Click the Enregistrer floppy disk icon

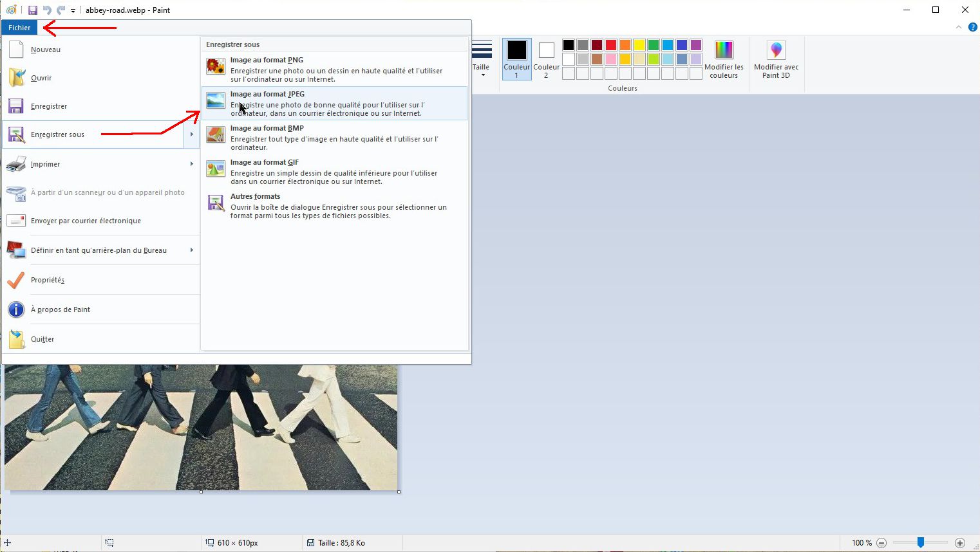(x=16, y=106)
